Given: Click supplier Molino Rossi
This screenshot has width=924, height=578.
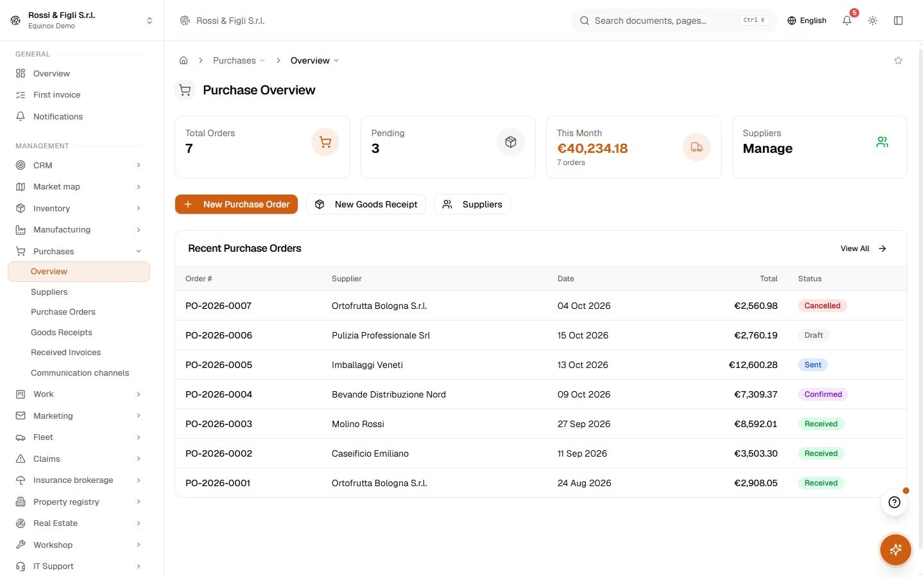Looking at the screenshot, I should pos(358,424).
